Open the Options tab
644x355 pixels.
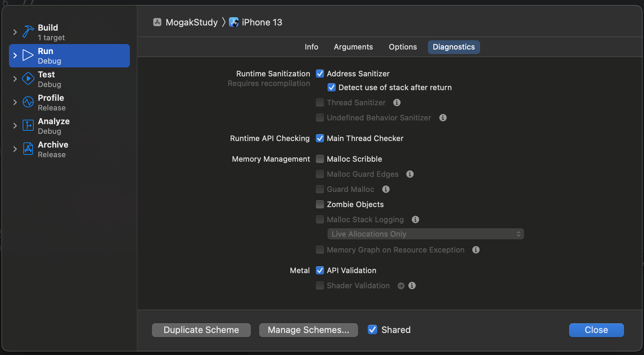click(402, 47)
